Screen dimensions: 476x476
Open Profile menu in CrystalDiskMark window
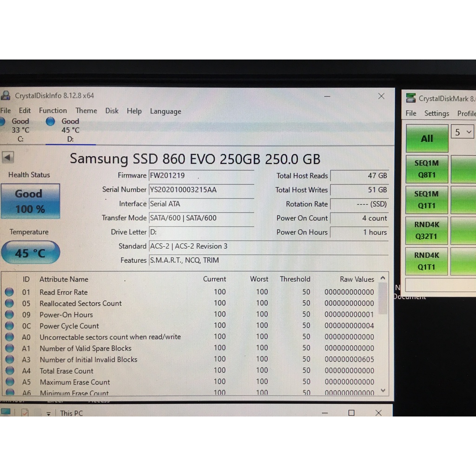pos(466,113)
